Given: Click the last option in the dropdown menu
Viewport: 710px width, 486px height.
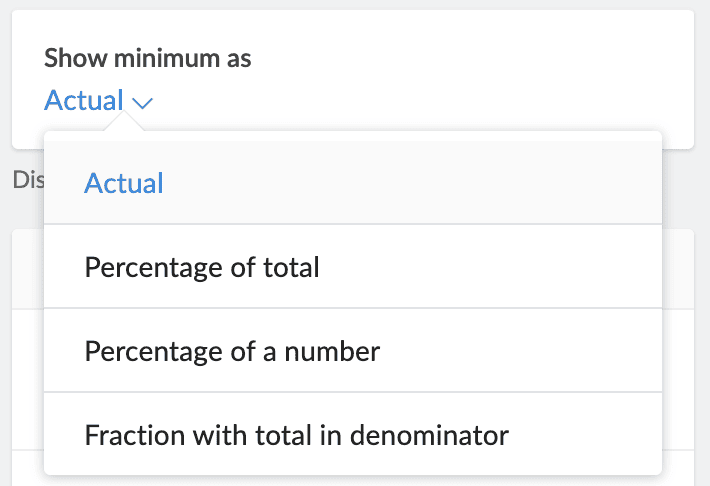Looking at the screenshot, I should (x=297, y=435).
